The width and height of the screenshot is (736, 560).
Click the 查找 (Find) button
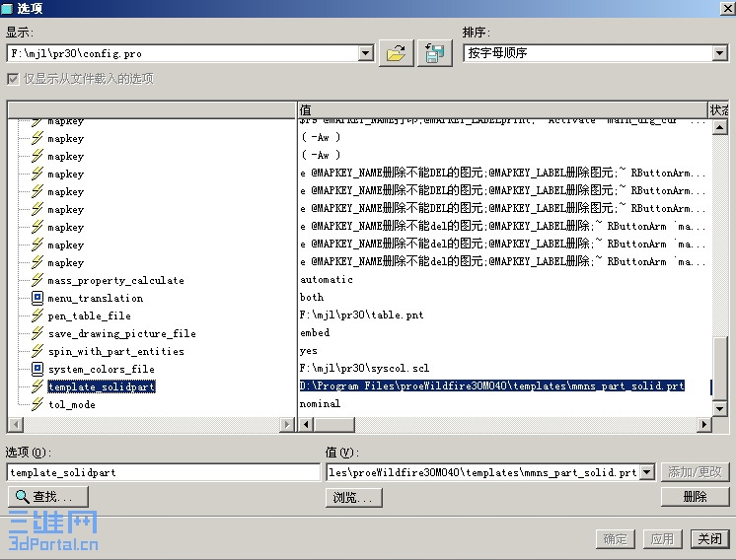point(48,497)
